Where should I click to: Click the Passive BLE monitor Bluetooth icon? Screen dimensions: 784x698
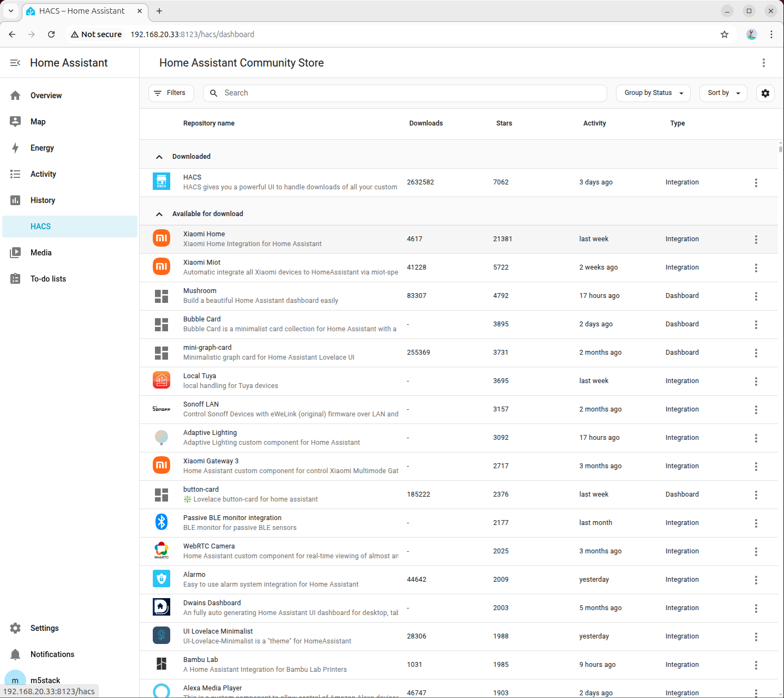[x=161, y=522]
